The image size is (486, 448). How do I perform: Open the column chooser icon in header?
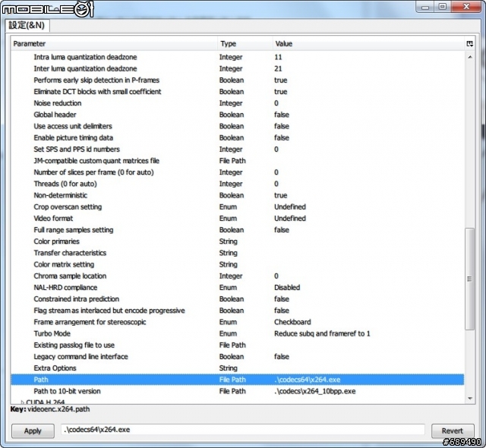tap(469, 44)
